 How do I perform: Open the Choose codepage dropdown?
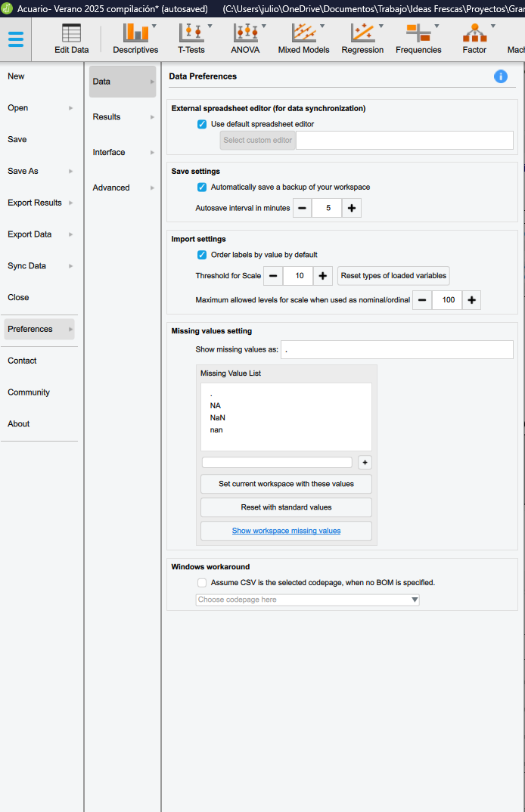pyautogui.click(x=307, y=600)
